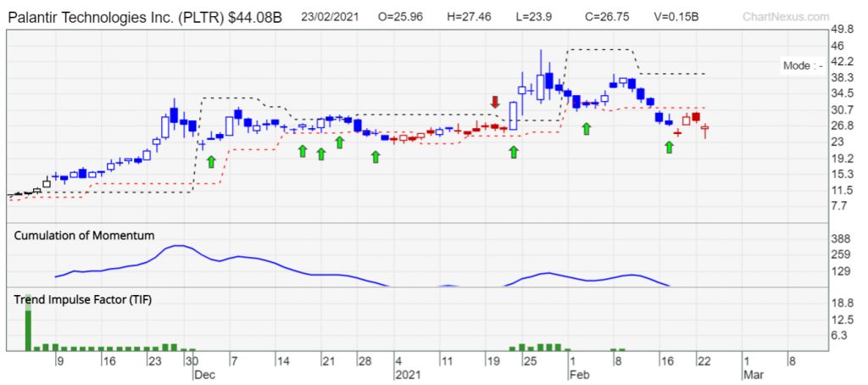Image resolution: width=868 pixels, height=385 pixels.
Task: Click the green up-arrow signal dated 30 December
Action: coord(376,157)
